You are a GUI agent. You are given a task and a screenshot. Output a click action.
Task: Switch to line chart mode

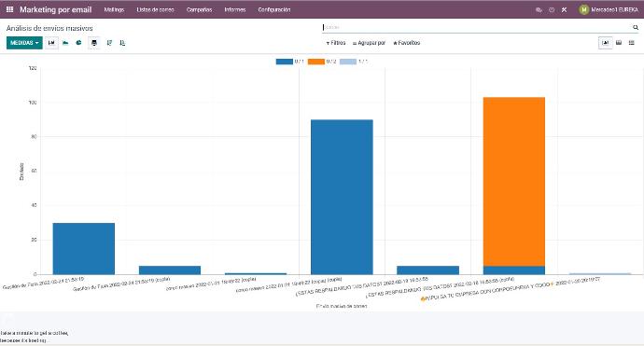(65, 43)
